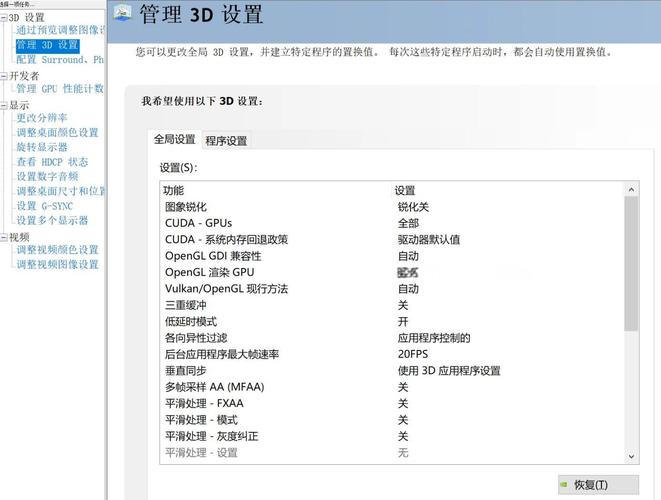
Task: Open 设置数字音频 page
Action: (47, 176)
